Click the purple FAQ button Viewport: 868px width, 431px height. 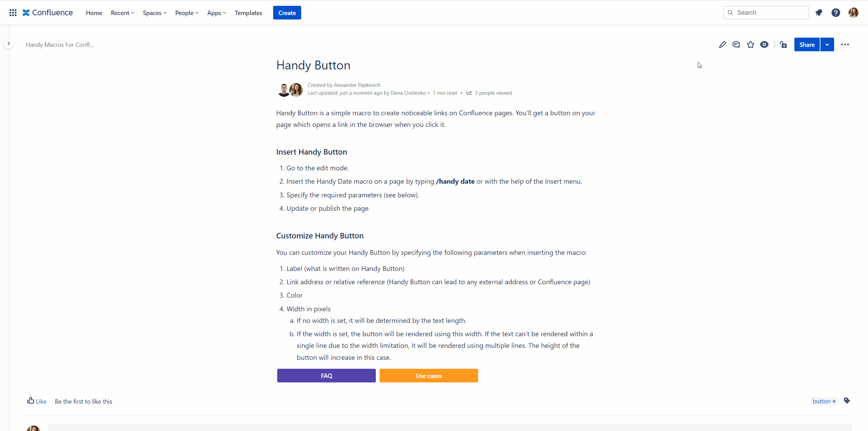click(x=326, y=376)
